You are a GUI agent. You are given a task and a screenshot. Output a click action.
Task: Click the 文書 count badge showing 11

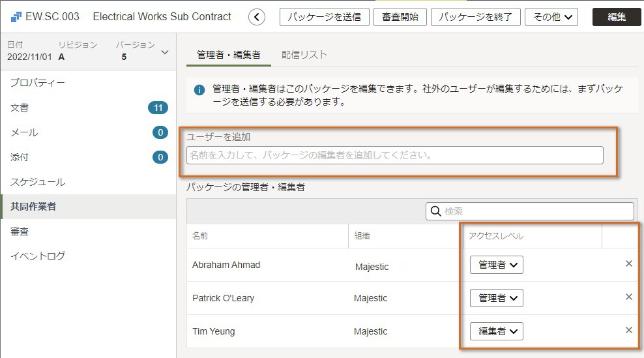click(x=158, y=108)
